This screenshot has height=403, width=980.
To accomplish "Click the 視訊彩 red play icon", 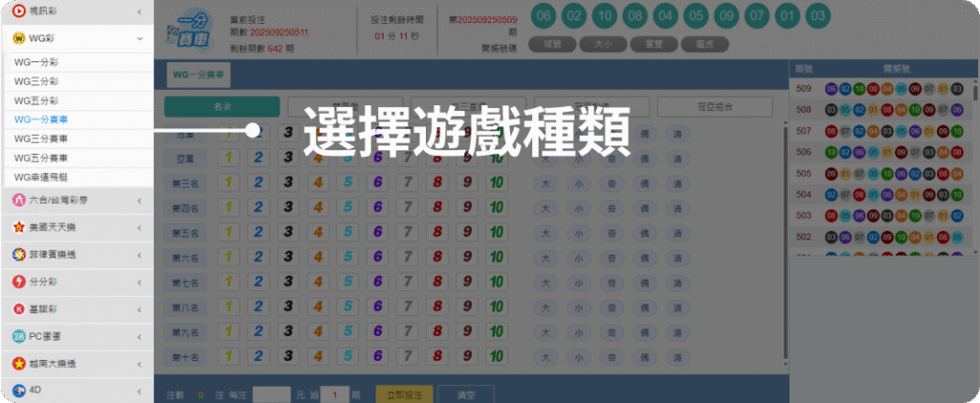I will [19, 11].
